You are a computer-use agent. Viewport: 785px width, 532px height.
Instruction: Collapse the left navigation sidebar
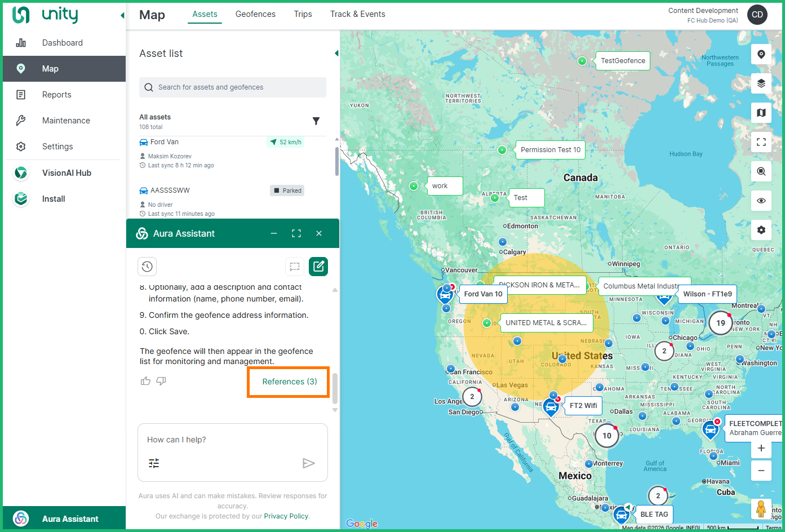coord(122,15)
